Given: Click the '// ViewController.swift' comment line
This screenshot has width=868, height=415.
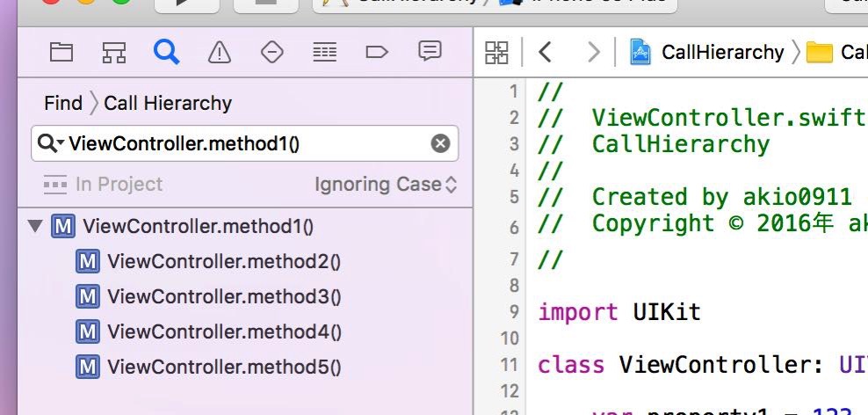Looking at the screenshot, I should [702, 118].
